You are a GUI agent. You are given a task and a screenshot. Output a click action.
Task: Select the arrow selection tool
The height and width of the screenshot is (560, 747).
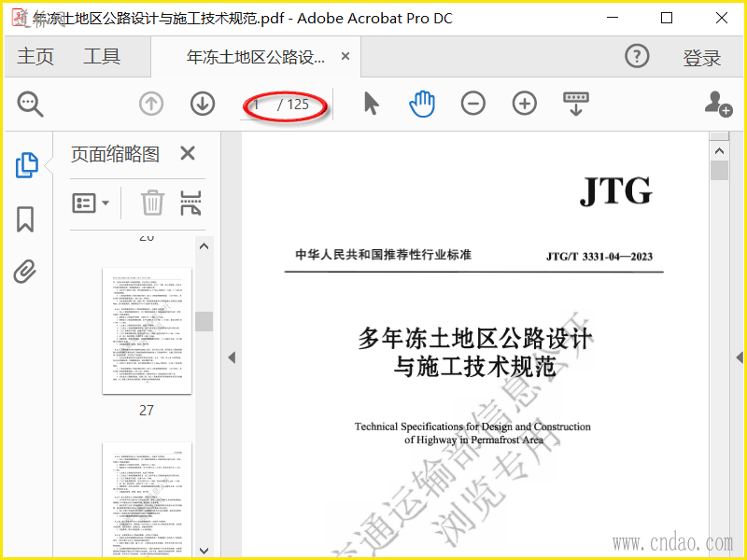click(371, 104)
